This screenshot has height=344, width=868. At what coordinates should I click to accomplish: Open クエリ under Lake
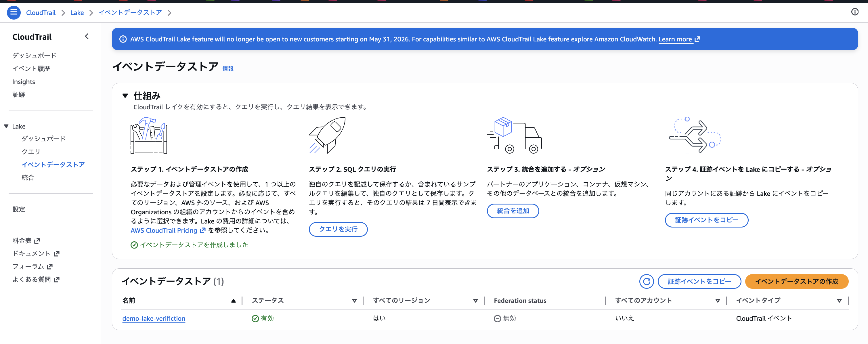pyautogui.click(x=31, y=152)
